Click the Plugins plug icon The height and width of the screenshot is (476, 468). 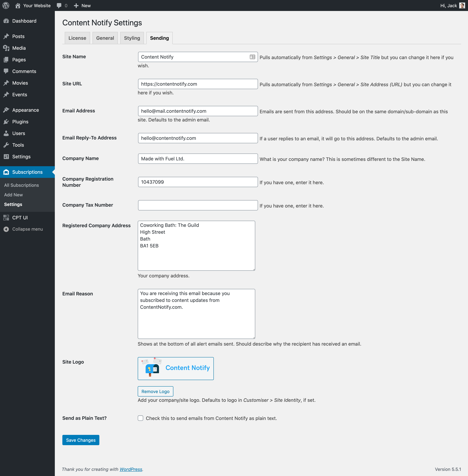coord(6,121)
